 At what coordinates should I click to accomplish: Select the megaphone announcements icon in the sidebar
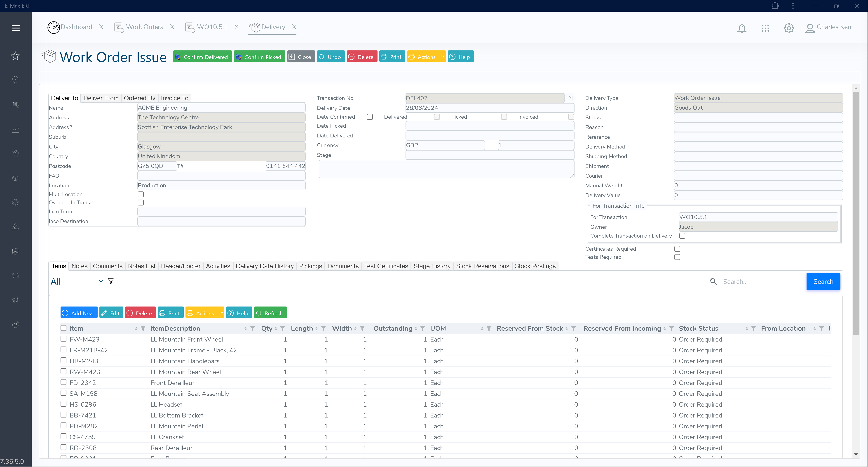click(16, 300)
